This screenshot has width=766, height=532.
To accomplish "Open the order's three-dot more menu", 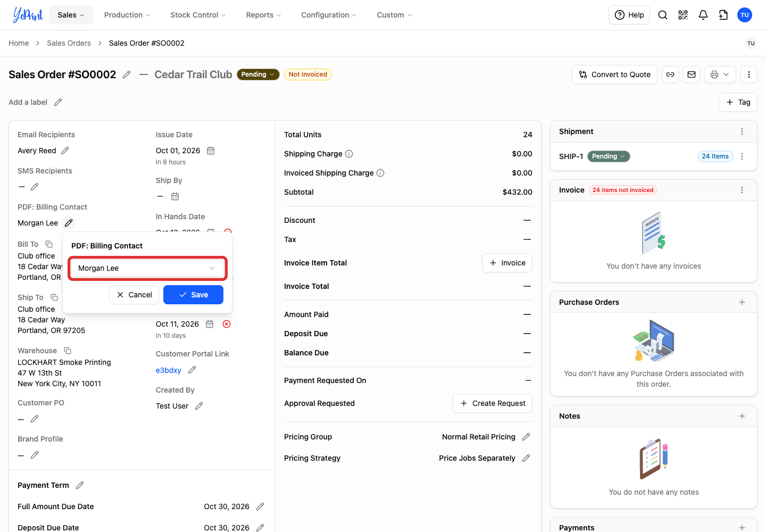I will 749,74.
